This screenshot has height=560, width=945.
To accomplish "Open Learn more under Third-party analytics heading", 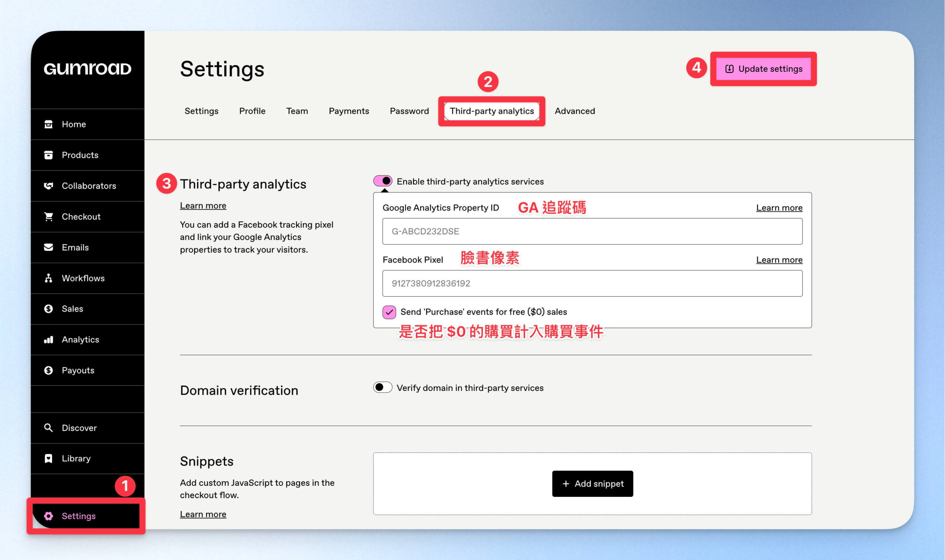I will (x=203, y=206).
